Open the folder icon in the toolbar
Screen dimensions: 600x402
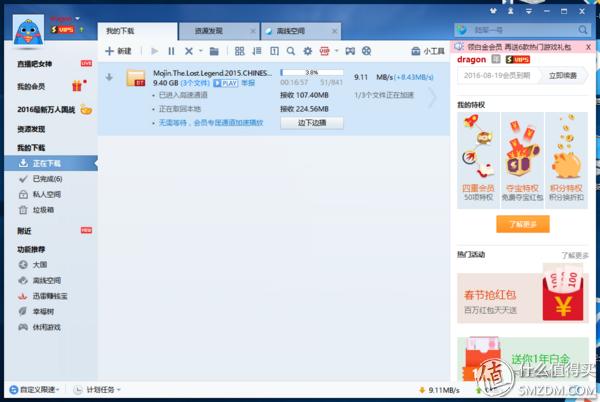pos(213,51)
